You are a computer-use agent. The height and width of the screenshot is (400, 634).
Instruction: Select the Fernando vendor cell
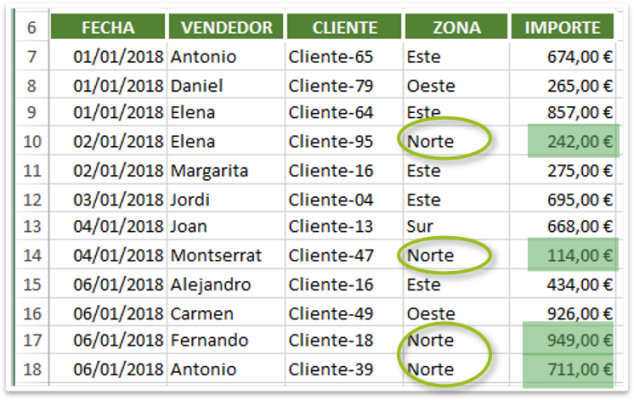226,340
